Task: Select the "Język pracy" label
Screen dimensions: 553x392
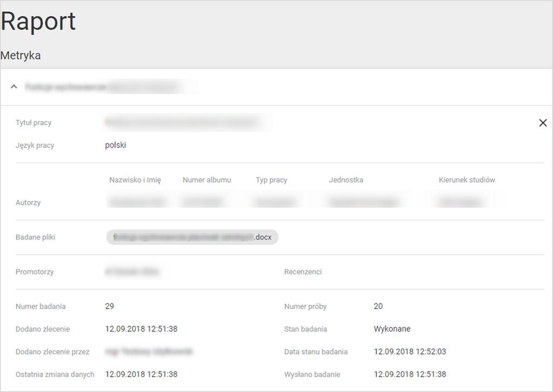Action: [x=35, y=145]
